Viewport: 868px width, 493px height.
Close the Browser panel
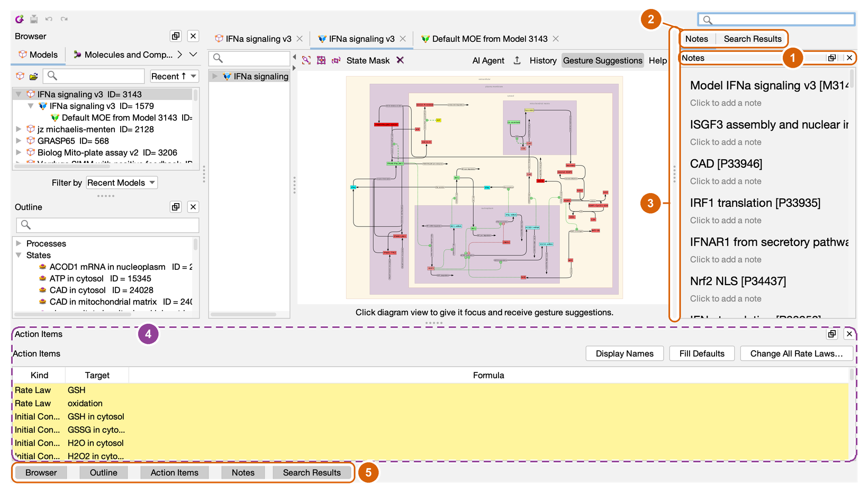[193, 36]
